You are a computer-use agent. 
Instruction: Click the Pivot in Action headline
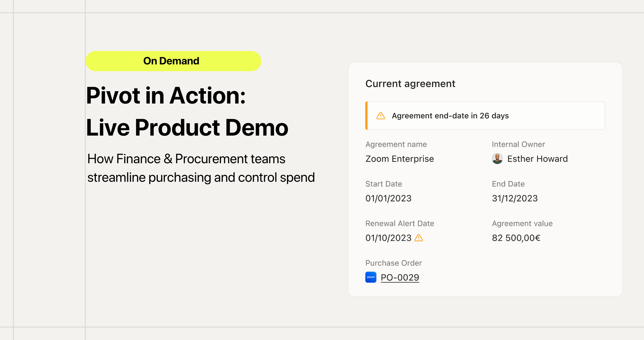tap(166, 96)
